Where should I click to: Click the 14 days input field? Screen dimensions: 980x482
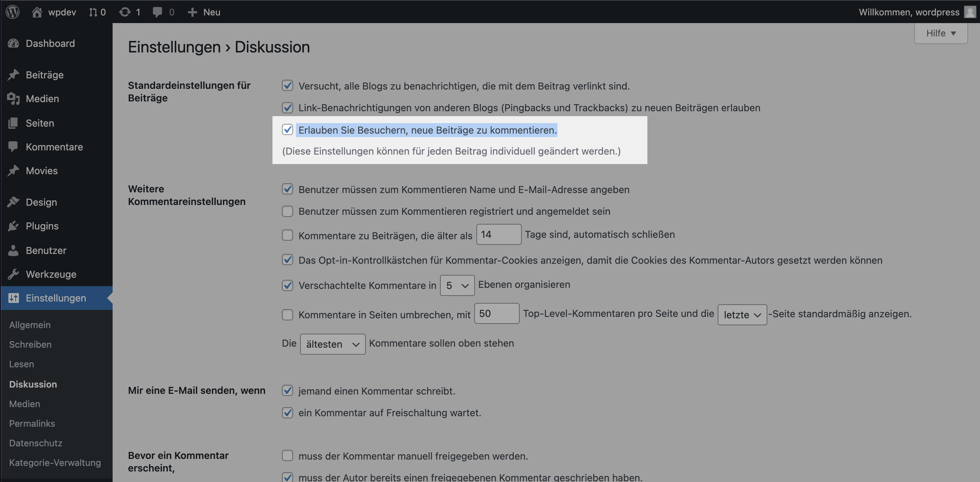[x=499, y=234]
